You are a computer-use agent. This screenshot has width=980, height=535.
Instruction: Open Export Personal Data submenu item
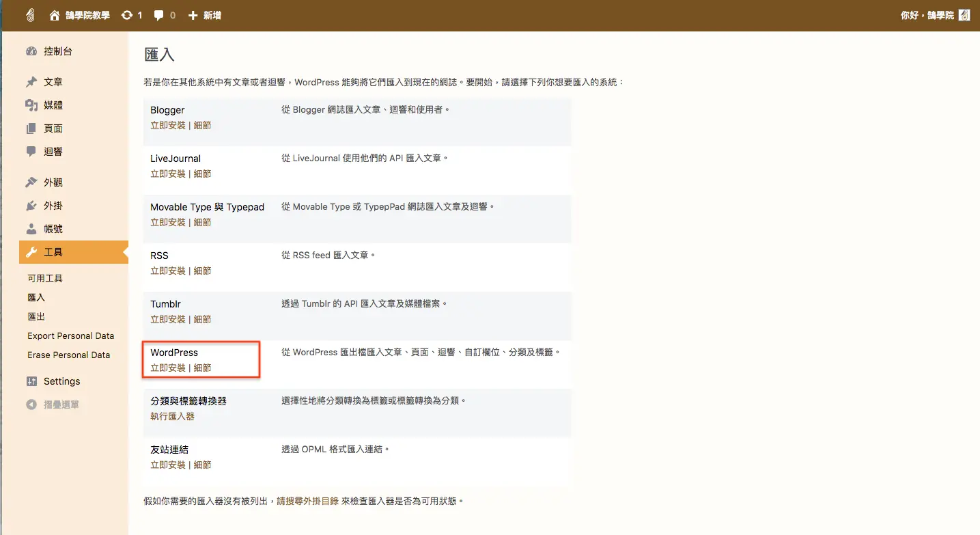71,336
